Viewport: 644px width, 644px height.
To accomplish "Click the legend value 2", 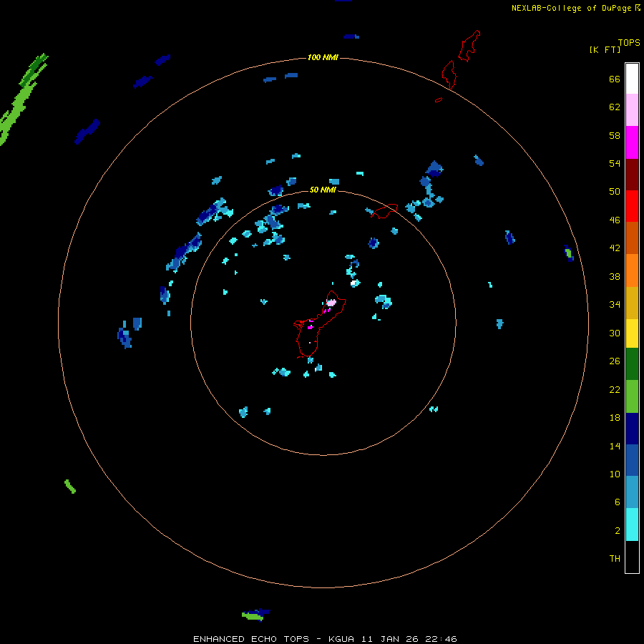I will click(617, 531).
